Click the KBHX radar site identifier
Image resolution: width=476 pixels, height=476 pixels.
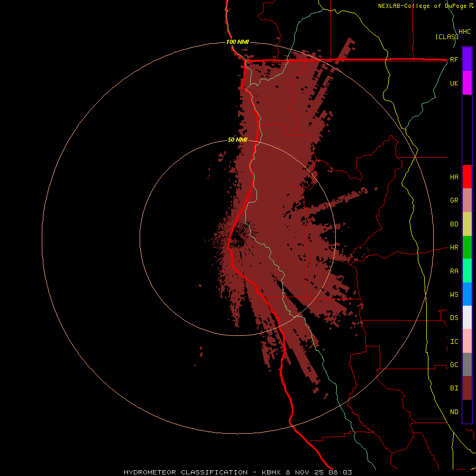271,472
